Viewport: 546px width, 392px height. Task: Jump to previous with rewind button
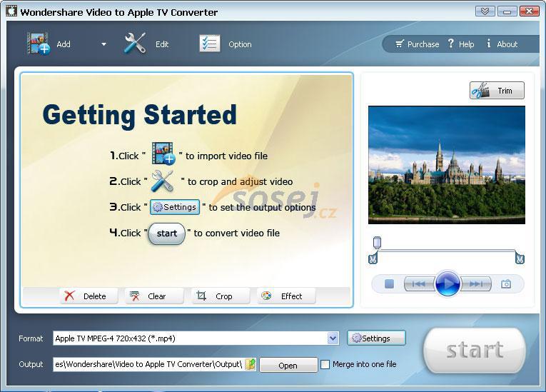[419, 284]
